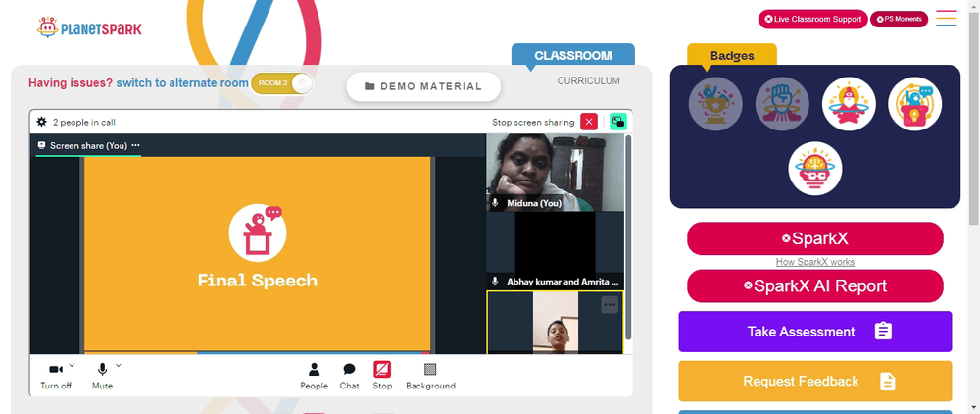The width and height of the screenshot is (980, 414).
Task: Select Abhay kumar and Amrita video tile
Action: [x=555, y=250]
